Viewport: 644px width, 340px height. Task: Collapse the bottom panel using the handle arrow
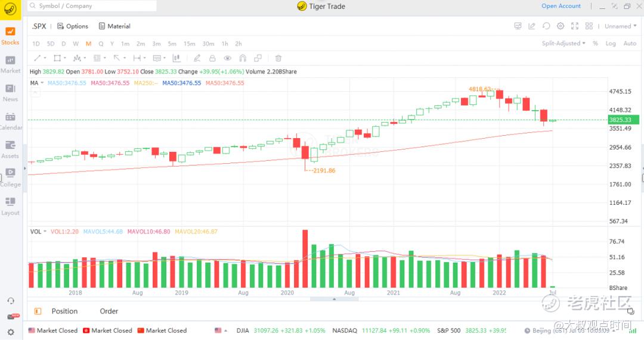click(335, 299)
